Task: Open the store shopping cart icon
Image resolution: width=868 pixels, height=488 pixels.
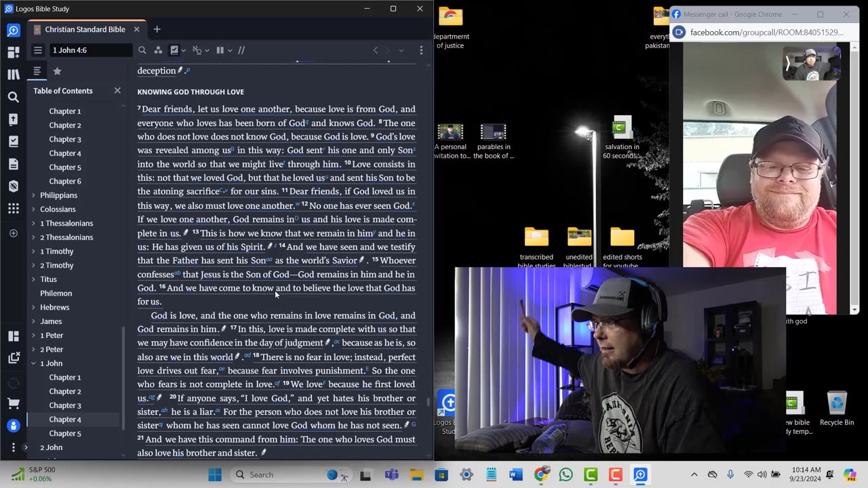Action: pos(13,403)
